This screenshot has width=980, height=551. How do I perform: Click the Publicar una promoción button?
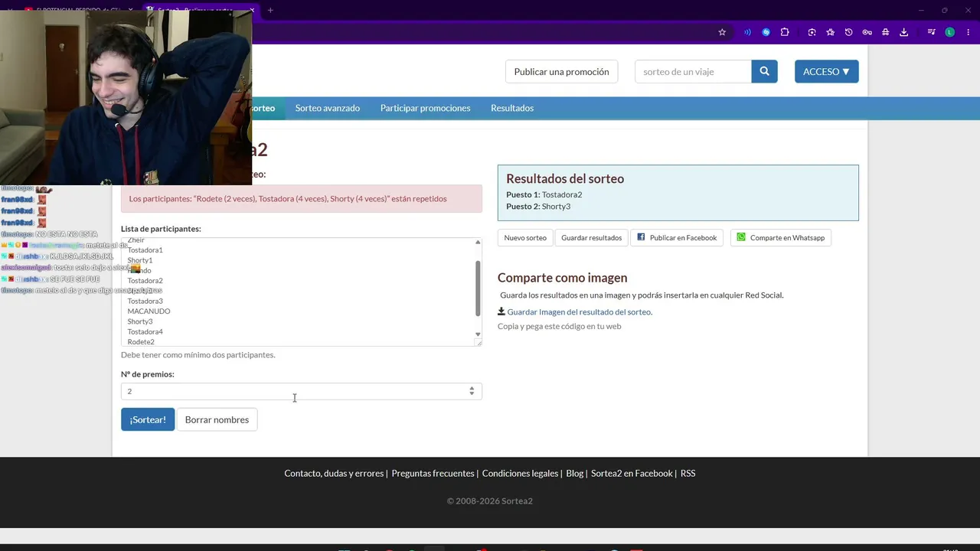click(x=561, y=71)
